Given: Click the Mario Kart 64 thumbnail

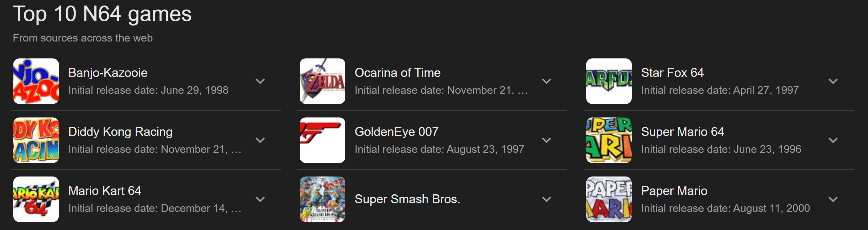Looking at the screenshot, I should click(36, 199).
